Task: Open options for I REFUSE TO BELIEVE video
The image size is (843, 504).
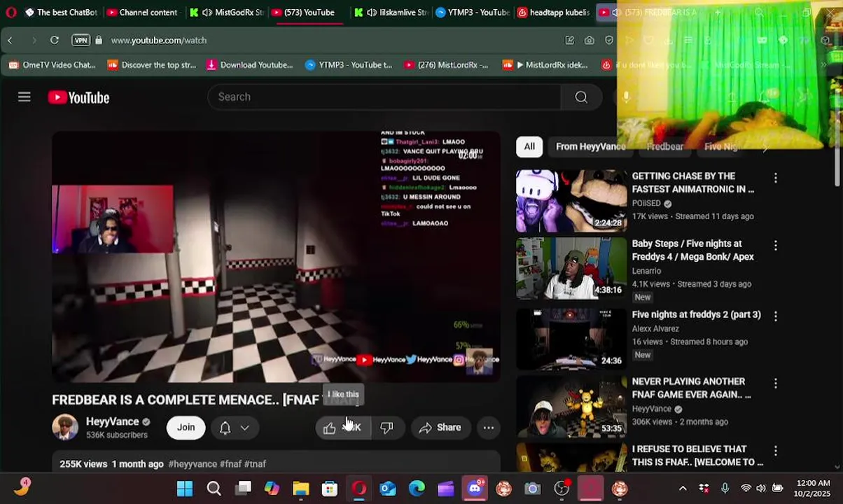Action: [x=775, y=451]
